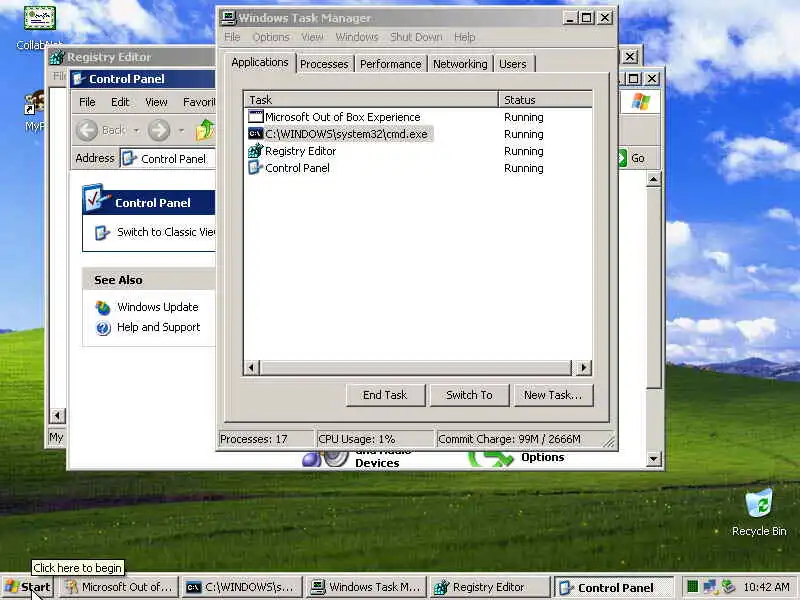Select the Applications tab

(260, 63)
